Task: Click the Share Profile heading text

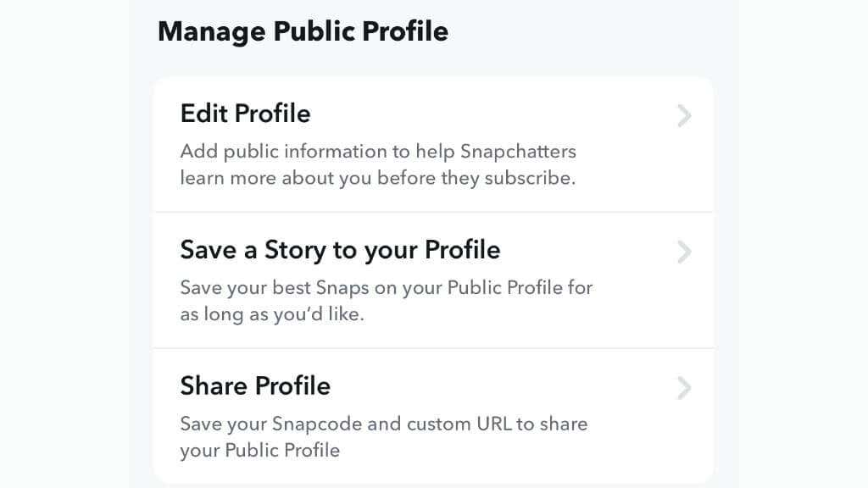Action: (255, 385)
